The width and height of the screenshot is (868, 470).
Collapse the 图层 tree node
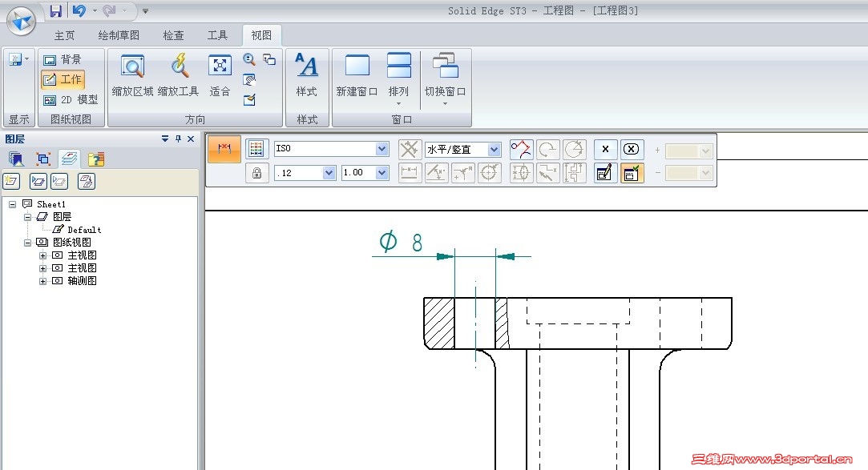pyautogui.click(x=27, y=217)
